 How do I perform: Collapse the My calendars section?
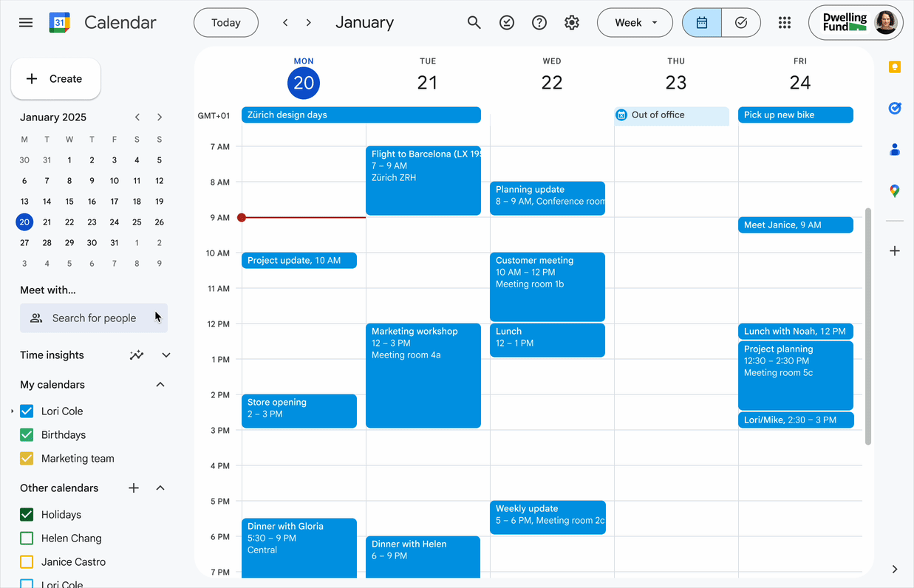160,384
